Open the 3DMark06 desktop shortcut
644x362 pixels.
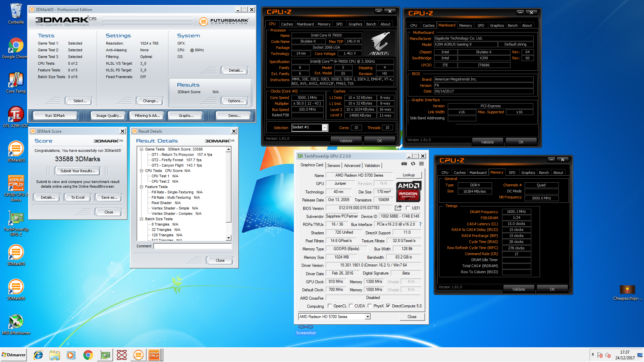point(16,290)
